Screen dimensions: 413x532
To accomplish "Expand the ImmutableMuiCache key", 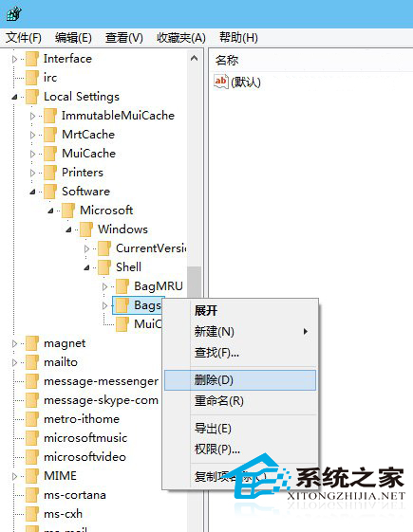I will tap(32, 117).
